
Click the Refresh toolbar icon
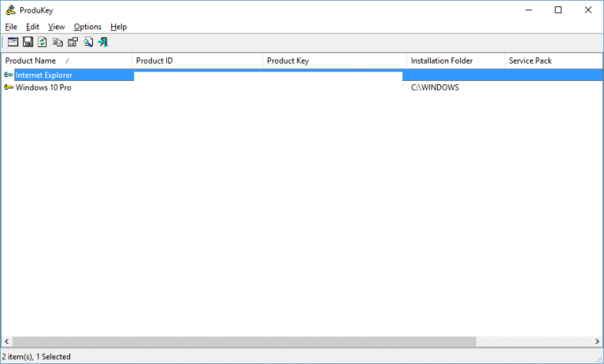pos(42,42)
